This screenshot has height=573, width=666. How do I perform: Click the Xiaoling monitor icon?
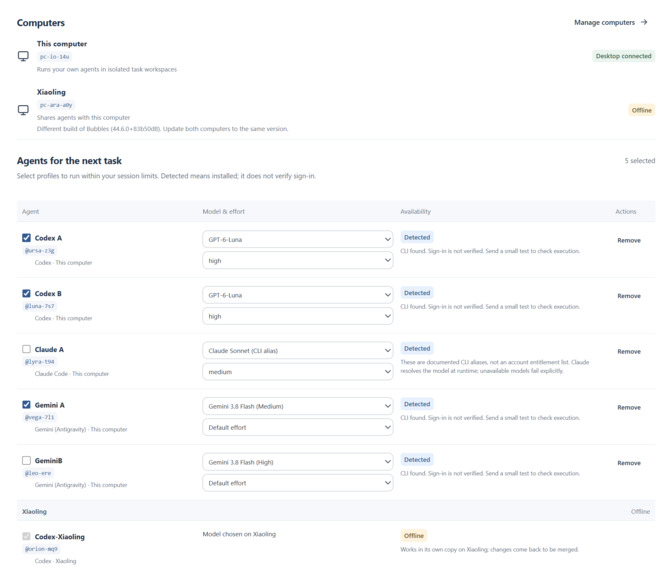point(23,110)
